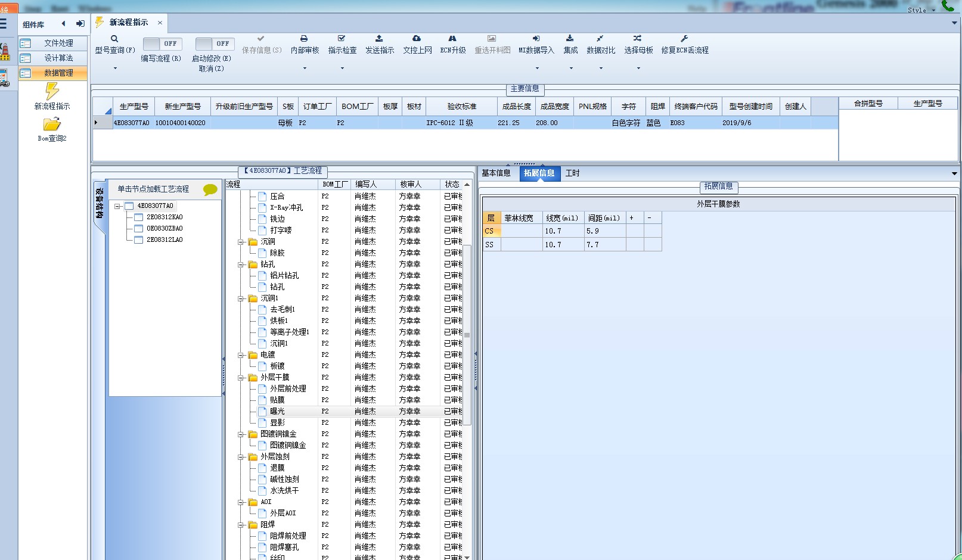Click the 集成 download icon
The image size is (962, 560).
570,39
